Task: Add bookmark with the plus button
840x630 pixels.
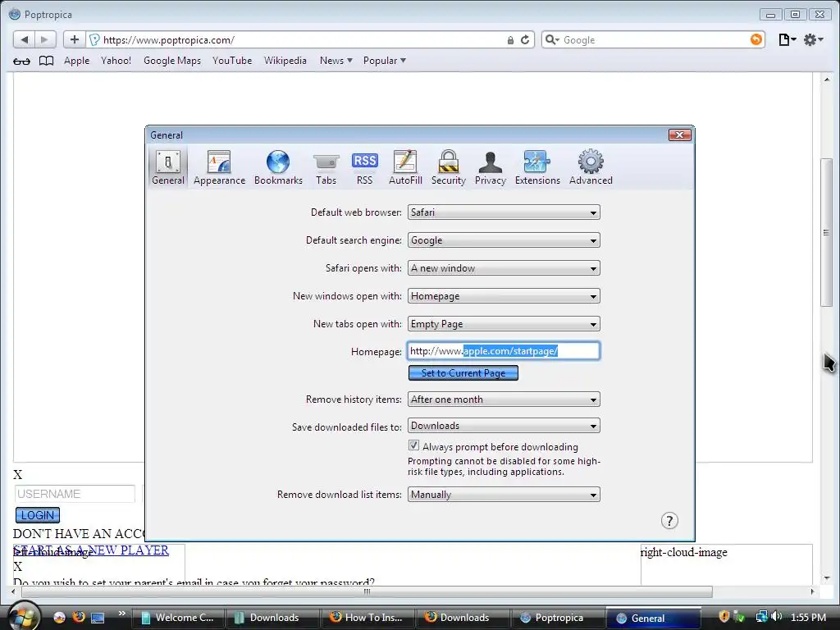Action: [74, 39]
